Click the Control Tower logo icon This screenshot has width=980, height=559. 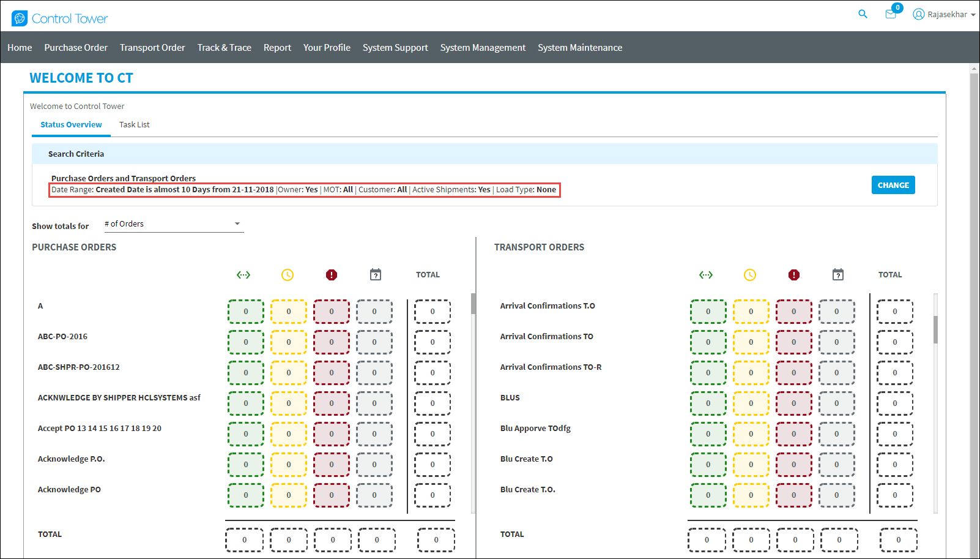coord(20,18)
